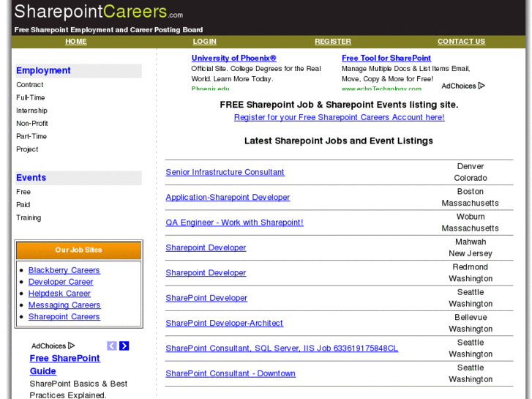Select Contract employment category
Screen dimensions: 532x399
click(x=30, y=84)
